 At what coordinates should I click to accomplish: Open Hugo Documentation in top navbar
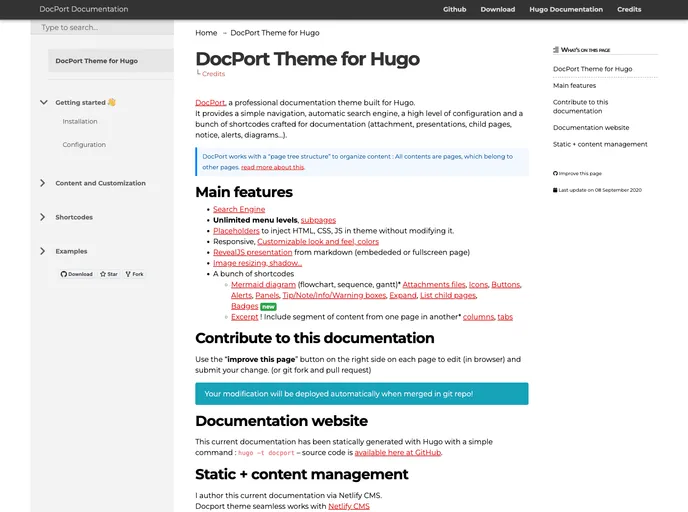click(x=566, y=9)
